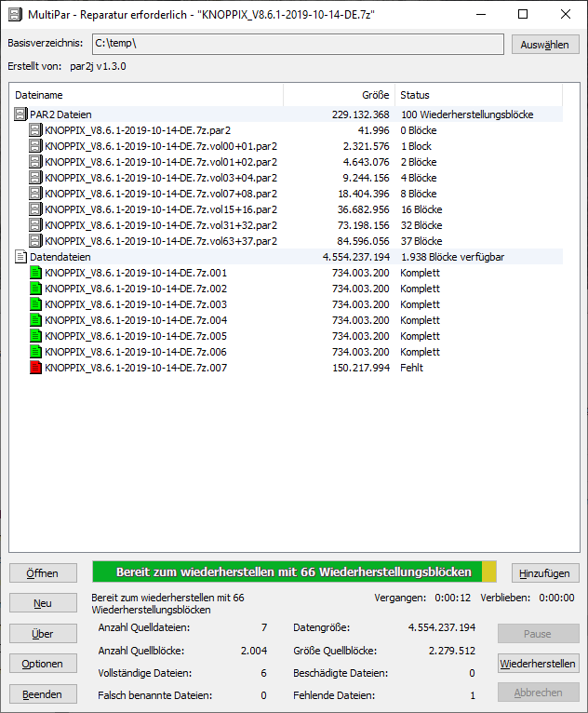Click Beenden to quit

point(43,694)
